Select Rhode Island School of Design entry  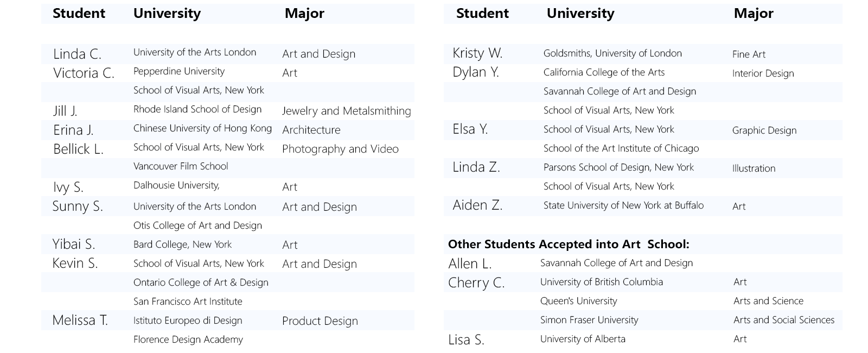tap(197, 109)
